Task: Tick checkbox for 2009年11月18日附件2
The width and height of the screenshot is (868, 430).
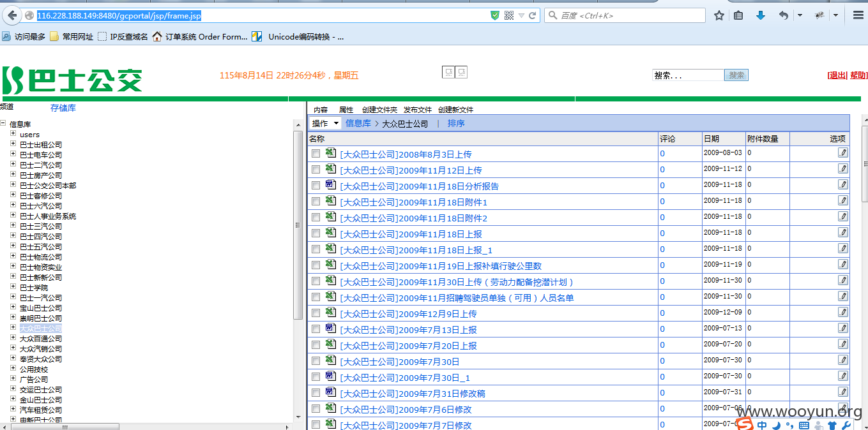Action: [316, 218]
